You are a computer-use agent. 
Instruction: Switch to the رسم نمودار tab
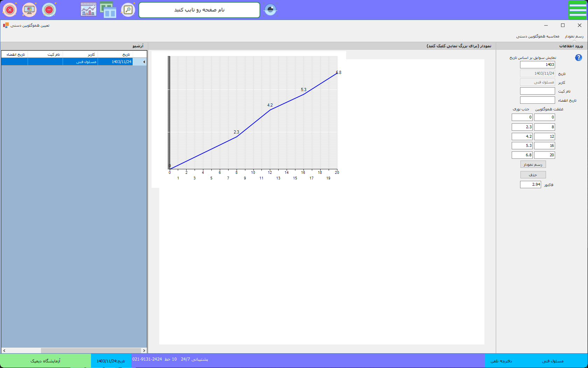574,36
